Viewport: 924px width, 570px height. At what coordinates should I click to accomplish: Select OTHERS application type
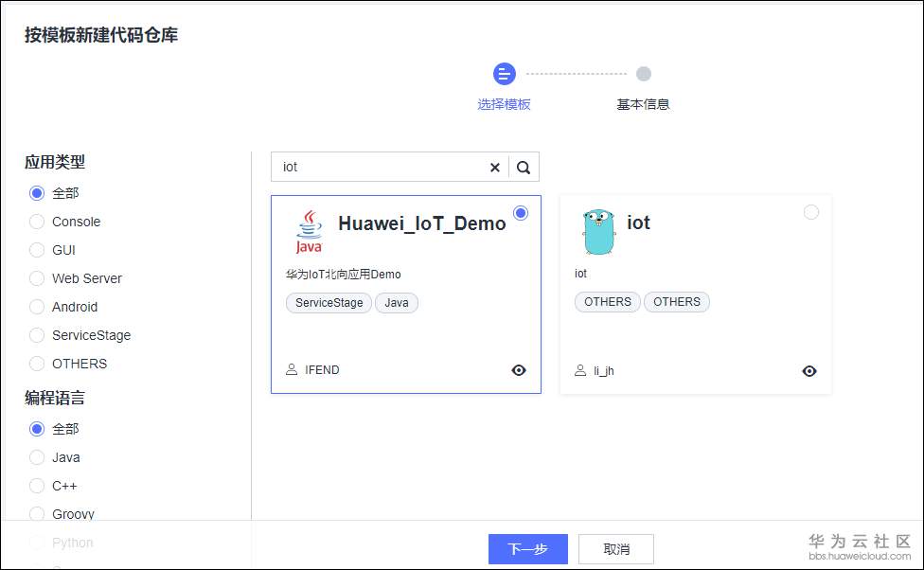pos(37,364)
